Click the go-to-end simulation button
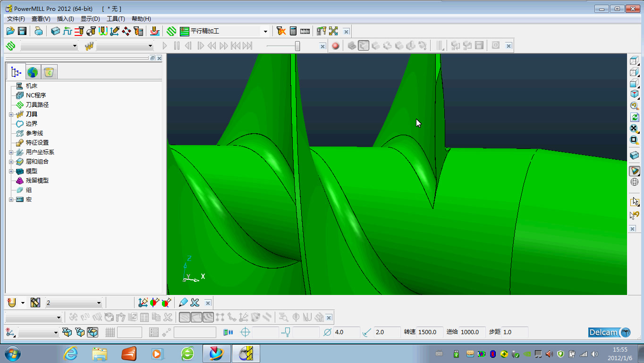This screenshot has width=644, height=363. [x=247, y=46]
